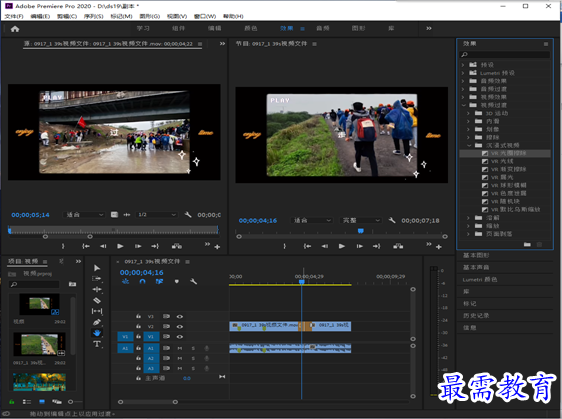Click Source monitor timecode 00;00;05;14
The height and width of the screenshot is (419, 562).
[x=30, y=215]
